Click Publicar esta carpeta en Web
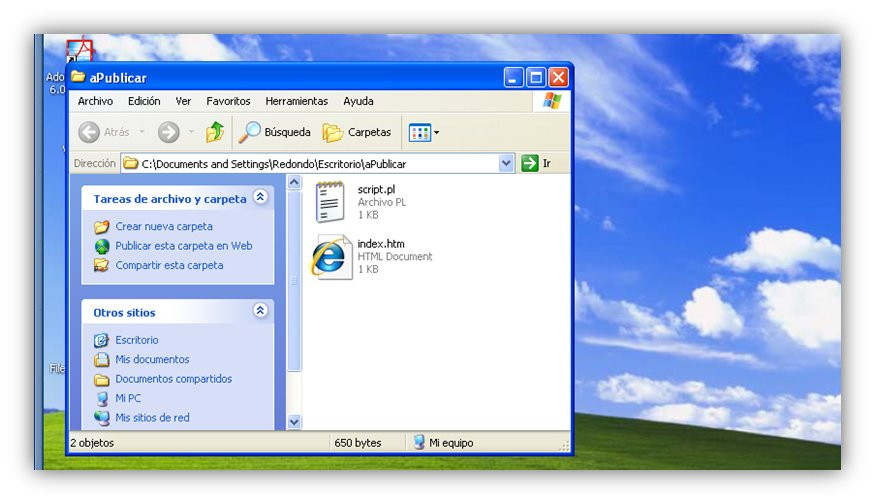 [x=184, y=246]
